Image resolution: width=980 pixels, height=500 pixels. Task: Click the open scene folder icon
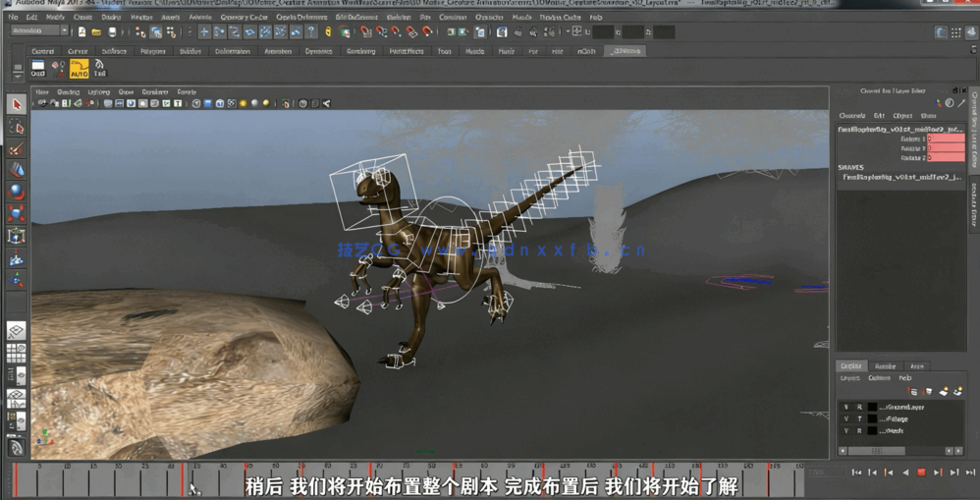(x=96, y=32)
